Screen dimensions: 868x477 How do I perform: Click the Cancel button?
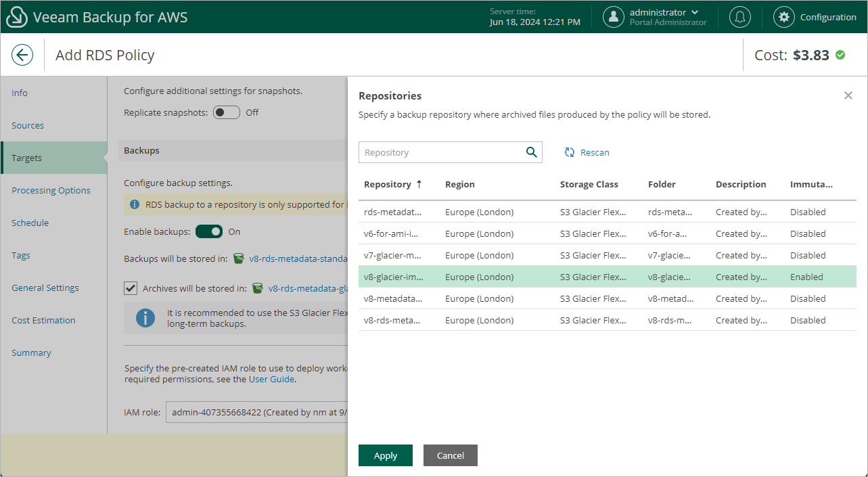451,455
